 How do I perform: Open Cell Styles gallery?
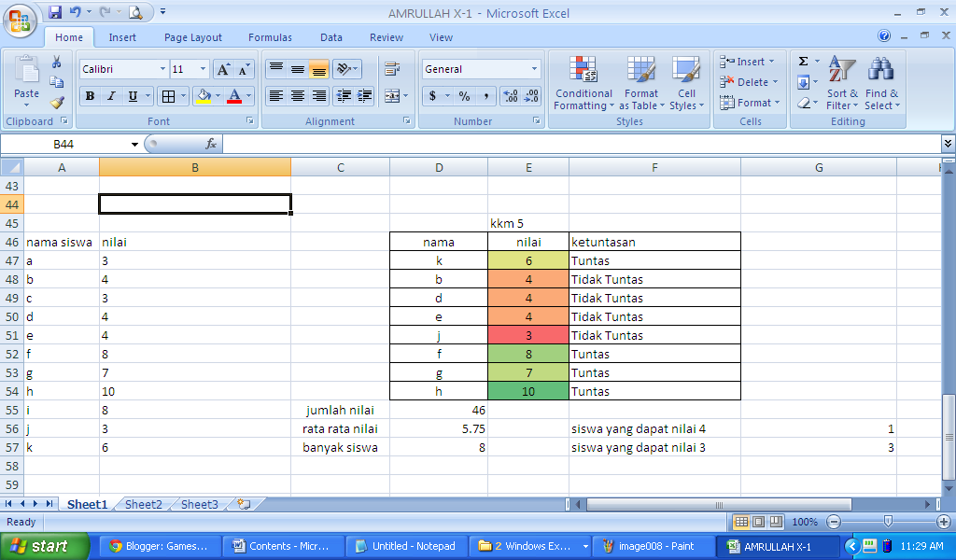click(686, 83)
